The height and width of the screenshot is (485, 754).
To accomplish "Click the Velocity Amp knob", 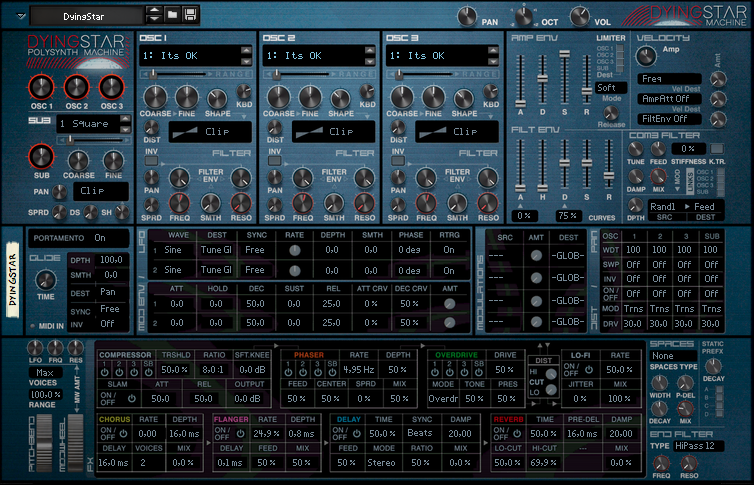I will tap(646, 56).
